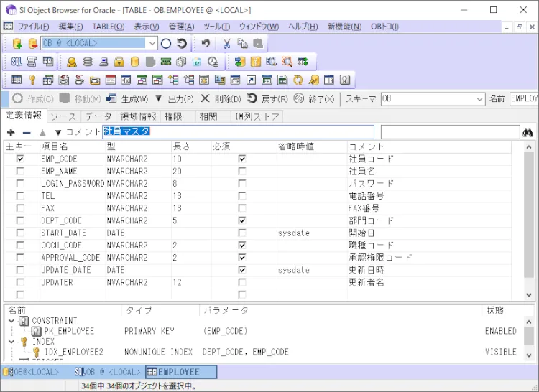Open the ファイル(F) menu
This screenshot has width=539, height=392.
(33, 27)
